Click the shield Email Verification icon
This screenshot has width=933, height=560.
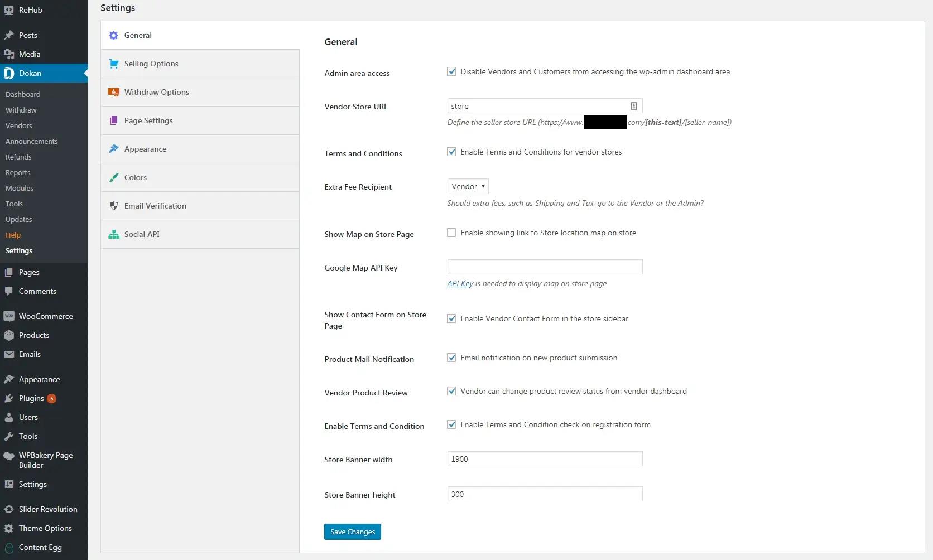[x=114, y=206]
